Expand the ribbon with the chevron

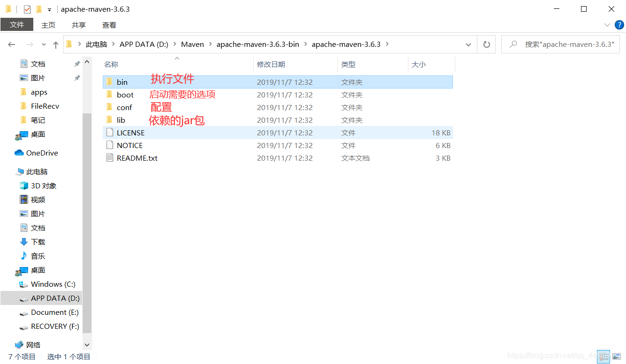point(607,25)
